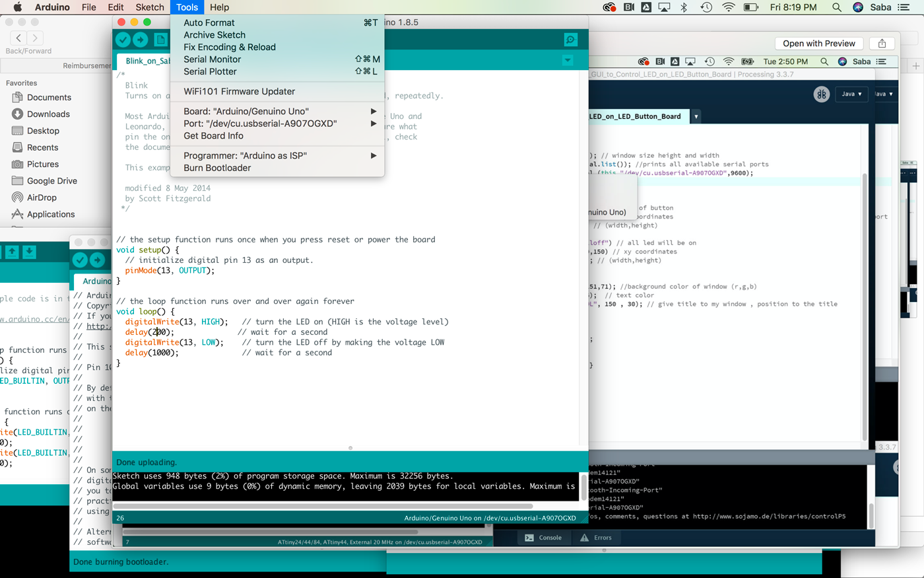Click the AirPlay display icon in the top menu bar
Viewport: 924px width, 578px height.
tap(664, 7)
